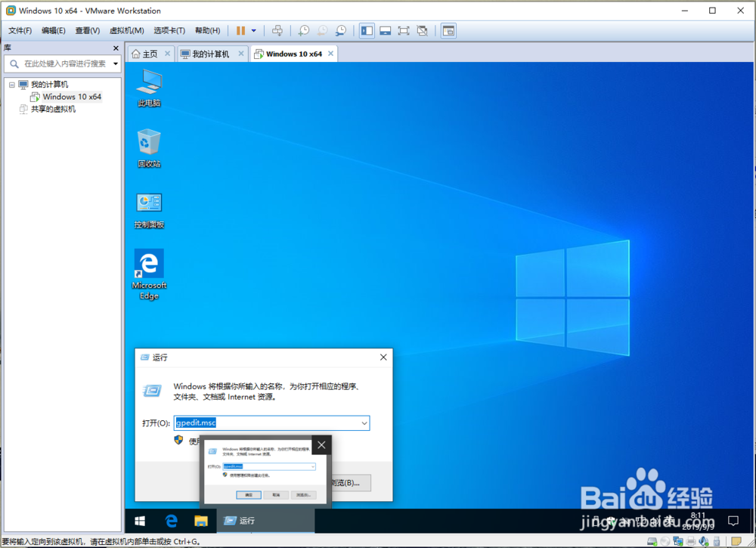This screenshot has height=548, width=756.
Task: Click the USB controller status bar icon
Action: point(717,541)
